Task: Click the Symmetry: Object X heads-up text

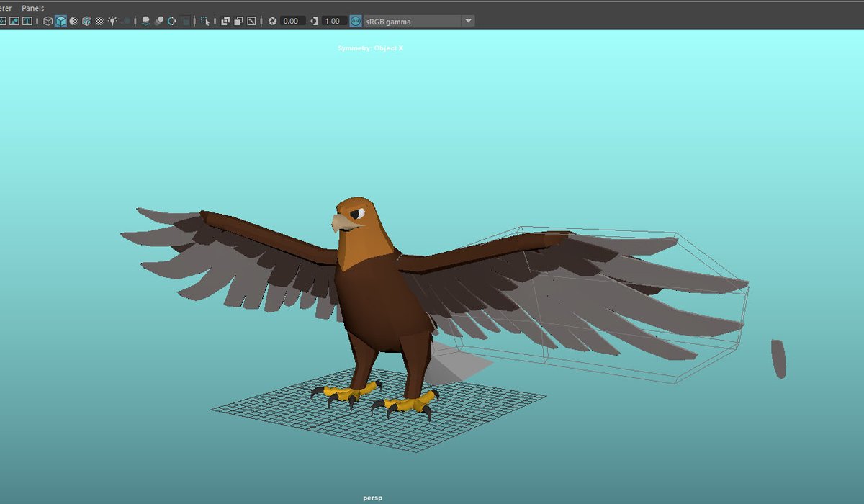Action: (371, 48)
